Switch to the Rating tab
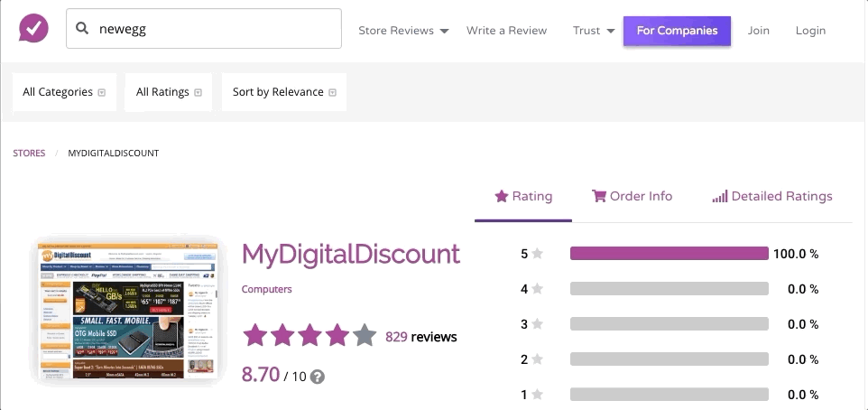868x410 pixels. click(x=523, y=197)
